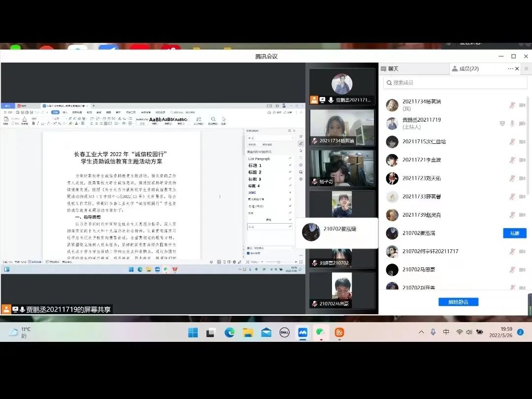This screenshot has width=532, height=399.
Task: Open the 成员(22) members tab
Action: (468, 69)
